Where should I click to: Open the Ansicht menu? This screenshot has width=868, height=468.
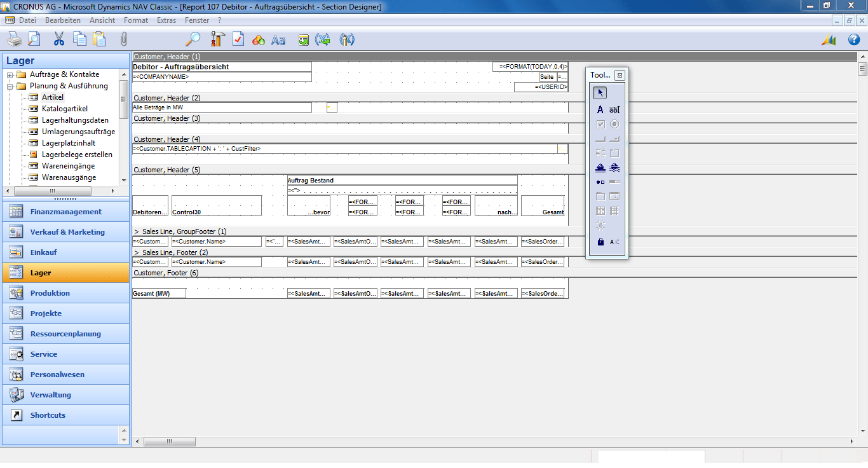(x=102, y=20)
